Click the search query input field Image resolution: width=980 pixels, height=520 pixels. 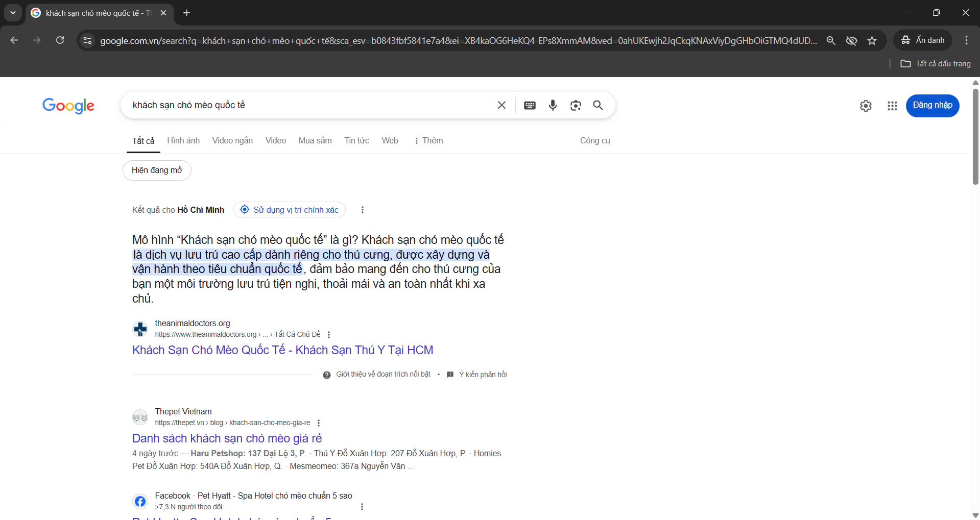[310, 105]
